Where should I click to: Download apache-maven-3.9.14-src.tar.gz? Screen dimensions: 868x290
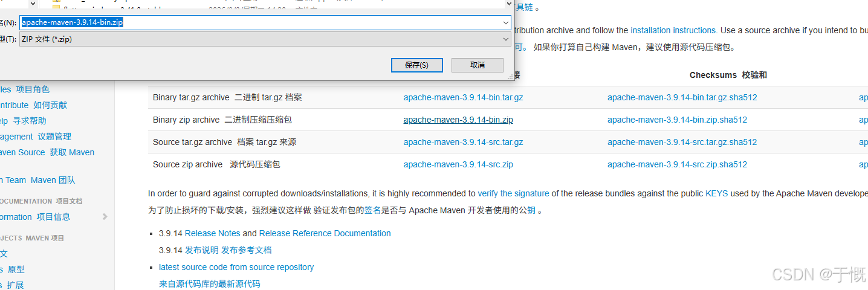tap(464, 142)
